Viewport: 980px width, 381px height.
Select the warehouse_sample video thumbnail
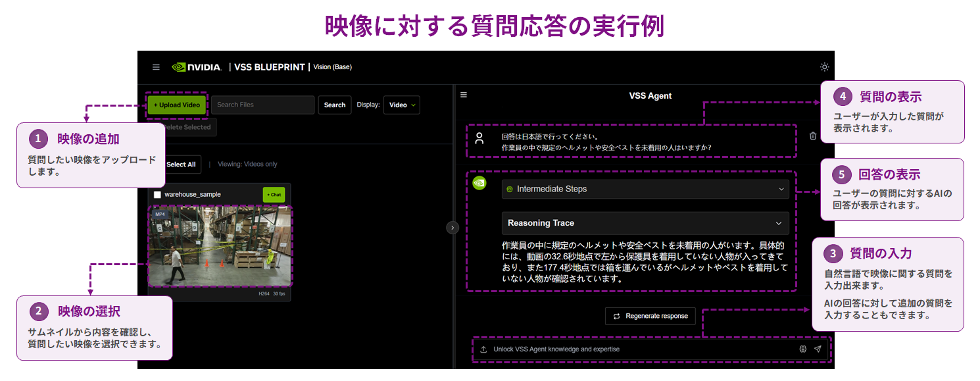220,246
